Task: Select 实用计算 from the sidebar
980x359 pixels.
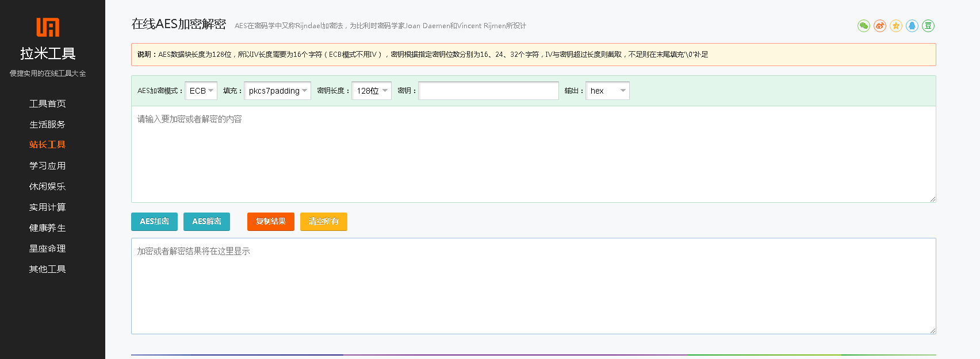Action: point(48,207)
